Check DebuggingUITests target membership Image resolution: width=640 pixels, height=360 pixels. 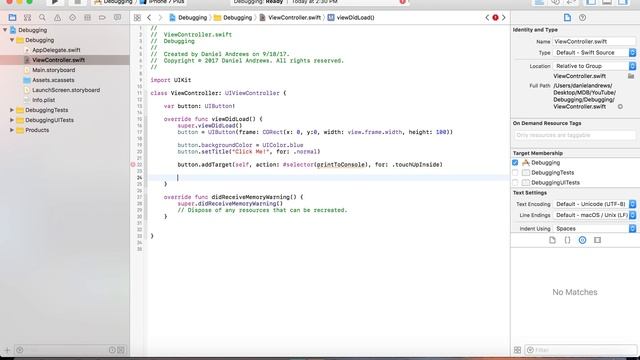coord(515,182)
